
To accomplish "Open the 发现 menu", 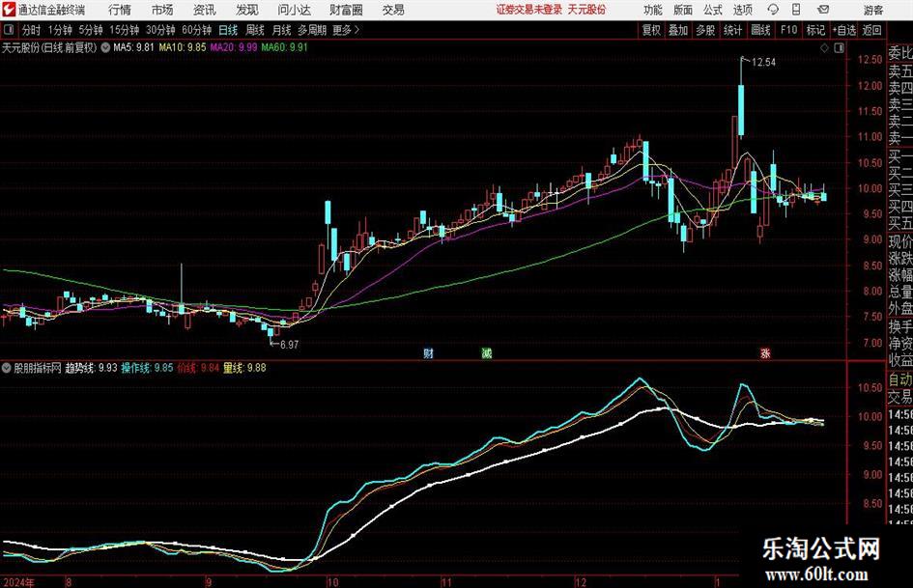I will 247,10.
